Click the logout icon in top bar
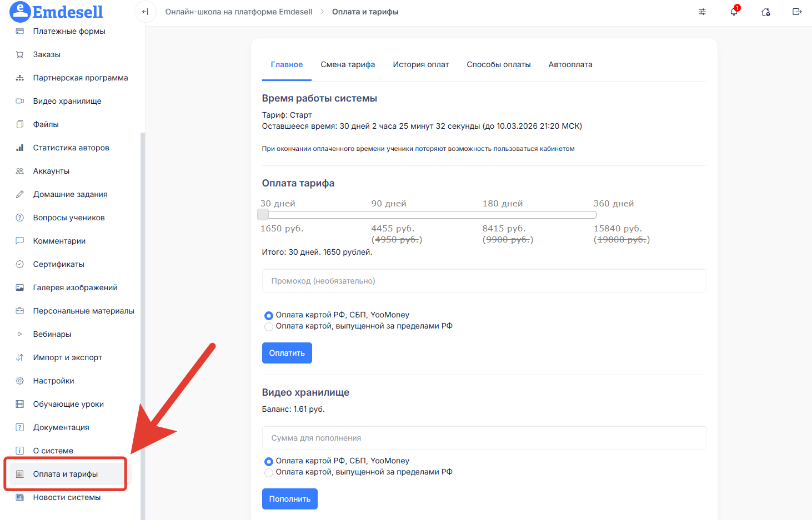 [x=797, y=12]
